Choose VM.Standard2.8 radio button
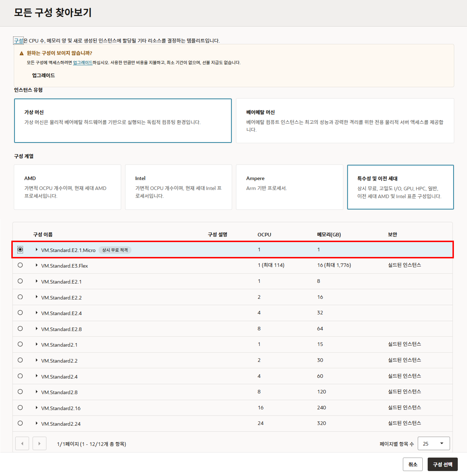467x476 pixels. (x=20, y=392)
